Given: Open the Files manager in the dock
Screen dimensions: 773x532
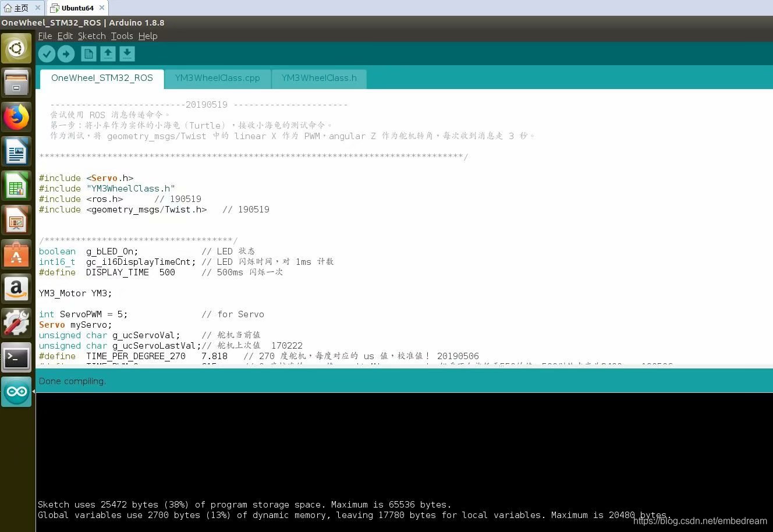Looking at the screenshot, I should 16,83.
